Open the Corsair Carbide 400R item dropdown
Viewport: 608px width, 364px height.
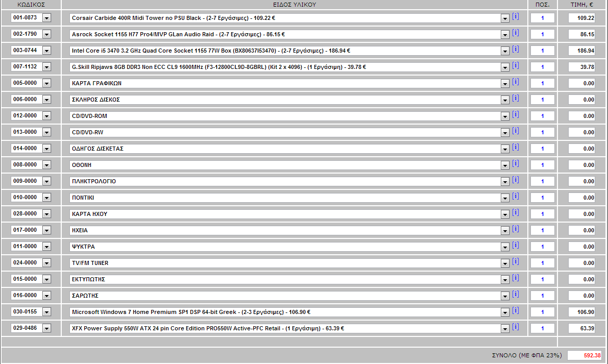(505, 18)
